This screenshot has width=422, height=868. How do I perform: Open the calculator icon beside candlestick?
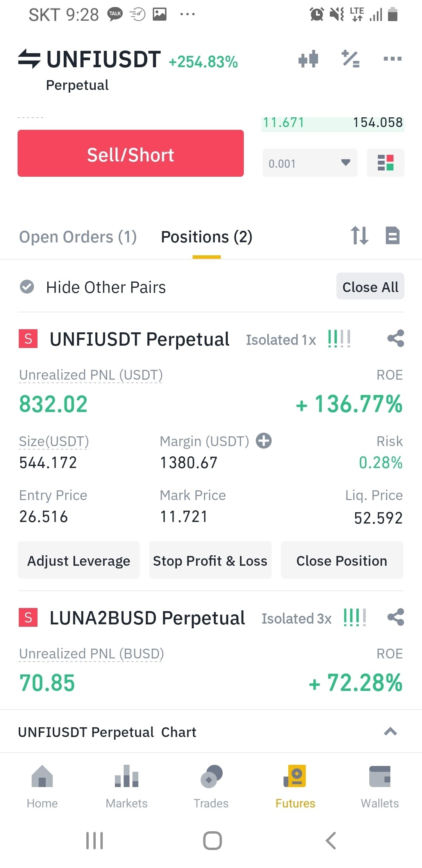tap(350, 59)
